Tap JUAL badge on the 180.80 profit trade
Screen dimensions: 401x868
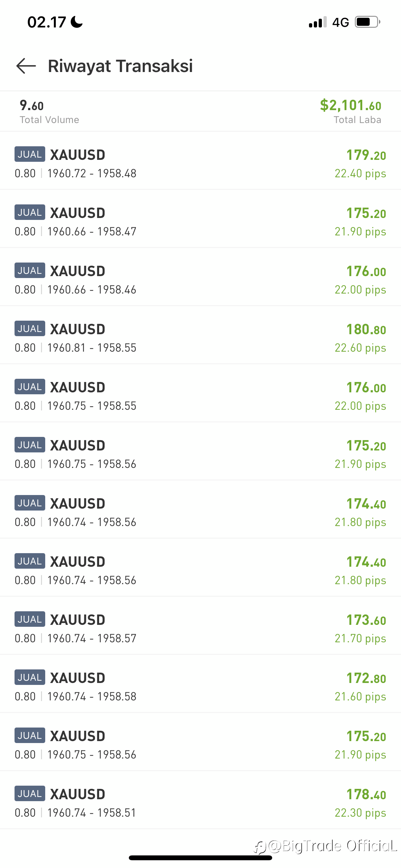tap(30, 328)
